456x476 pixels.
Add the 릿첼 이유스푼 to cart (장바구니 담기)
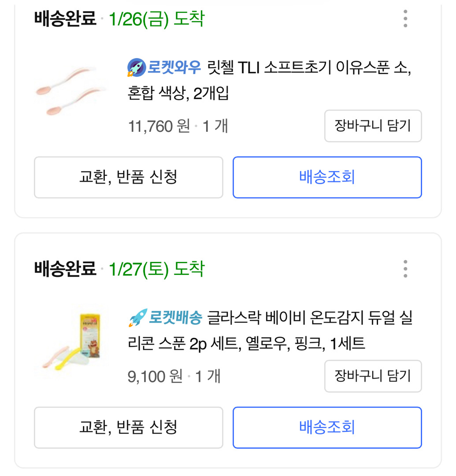coord(373,126)
